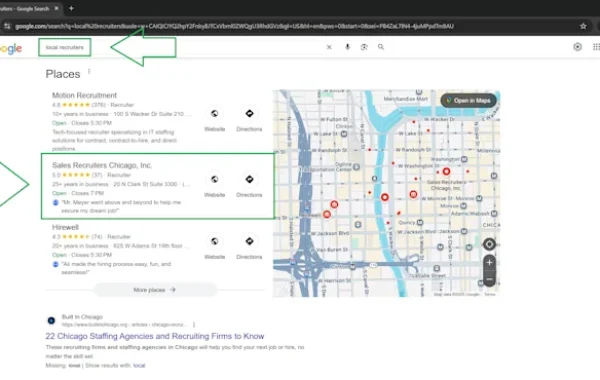
Task: Close the Google Search browser tab
Action: (56, 8)
